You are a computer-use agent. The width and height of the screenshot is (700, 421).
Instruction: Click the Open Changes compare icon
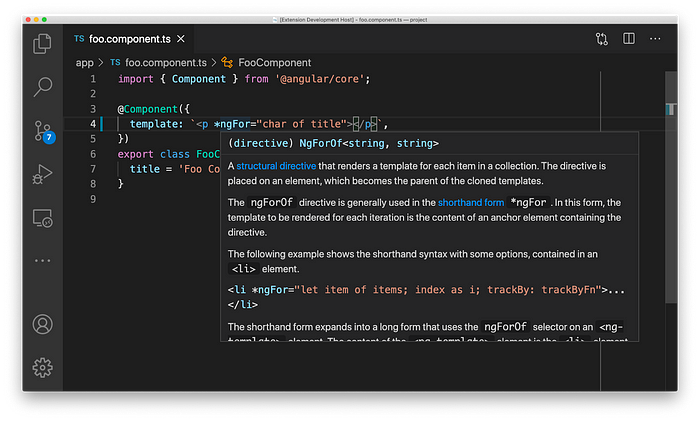[x=601, y=39]
